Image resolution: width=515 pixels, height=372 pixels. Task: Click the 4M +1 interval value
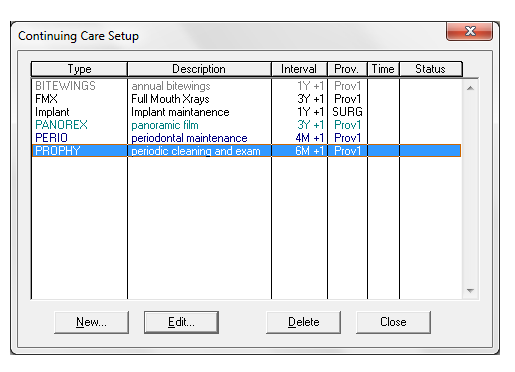click(x=310, y=138)
